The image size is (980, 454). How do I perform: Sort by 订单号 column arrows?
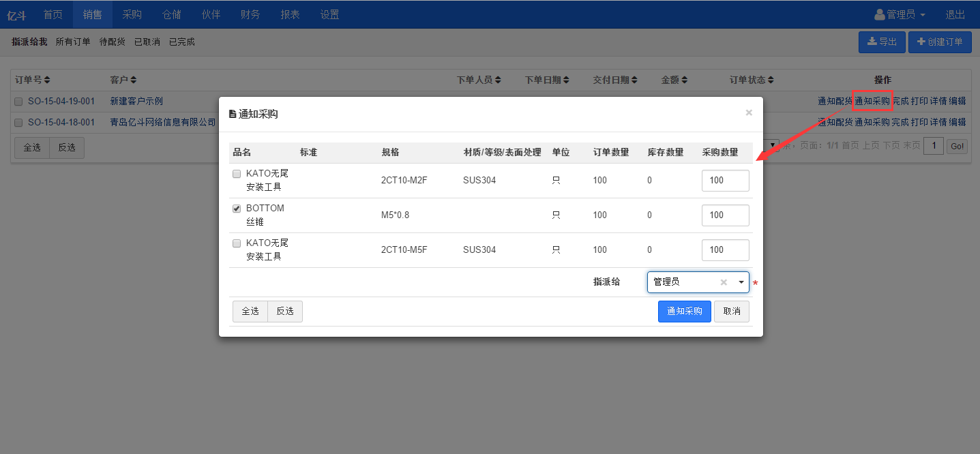click(x=47, y=80)
